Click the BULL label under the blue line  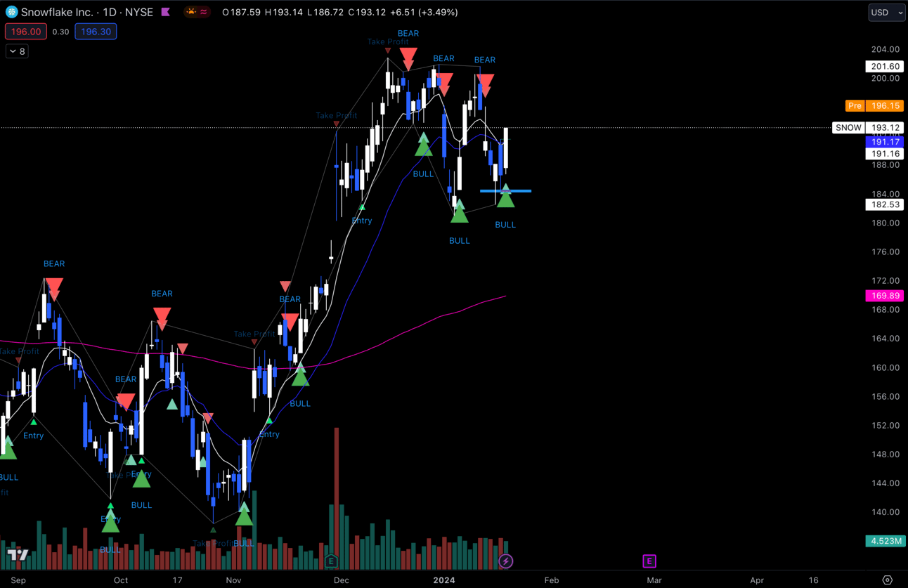click(505, 225)
